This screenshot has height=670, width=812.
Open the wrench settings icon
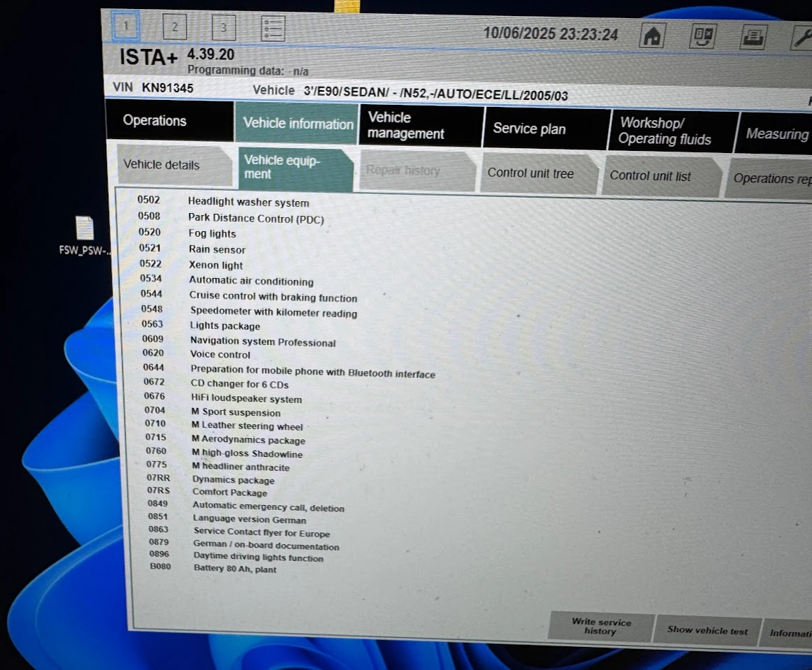pyautogui.click(x=801, y=38)
